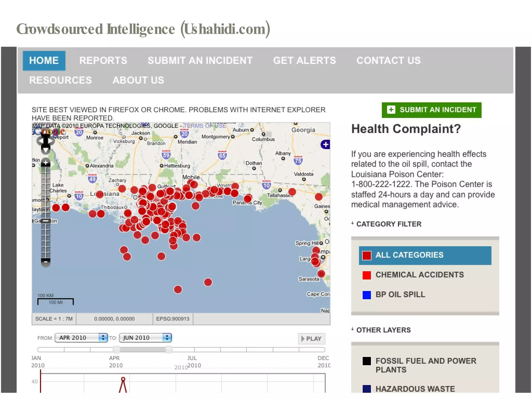Viewport: 532px width, 399px height.
Task: Click the peak data point on the timeline chart
Action: point(123,379)
